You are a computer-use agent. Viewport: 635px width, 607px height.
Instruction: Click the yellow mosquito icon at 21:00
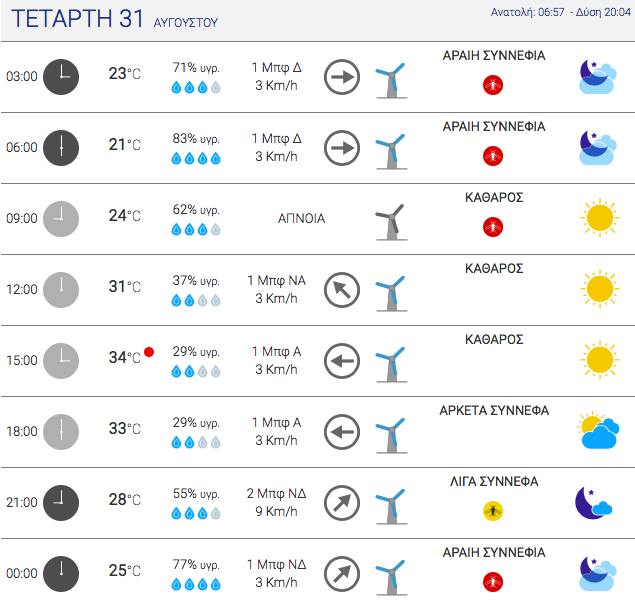click(493, 511)
